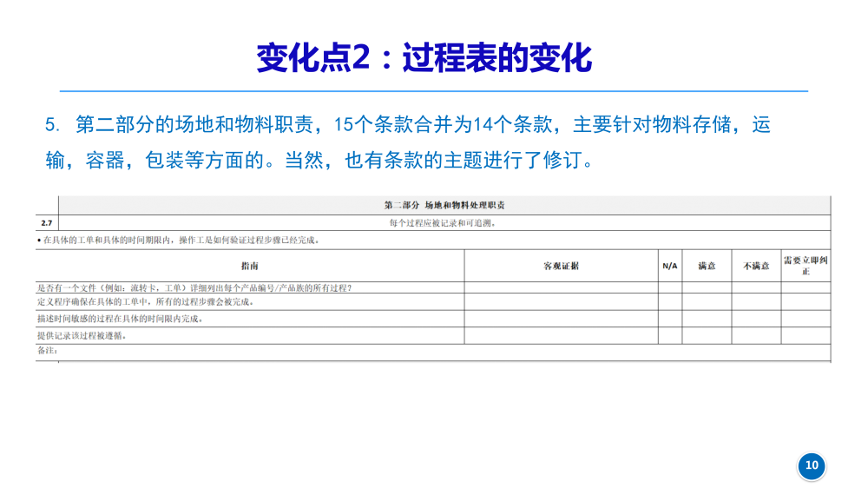Click the 满意 column header

[707, 266]
